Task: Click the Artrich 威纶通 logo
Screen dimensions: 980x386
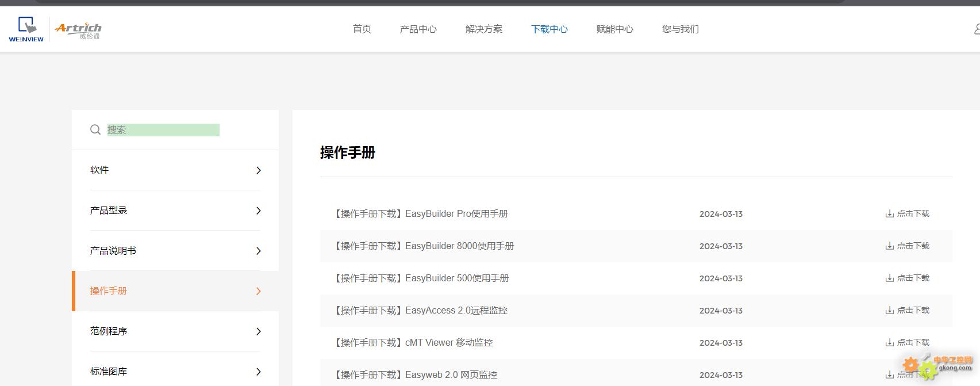Action: pos(78,30)
